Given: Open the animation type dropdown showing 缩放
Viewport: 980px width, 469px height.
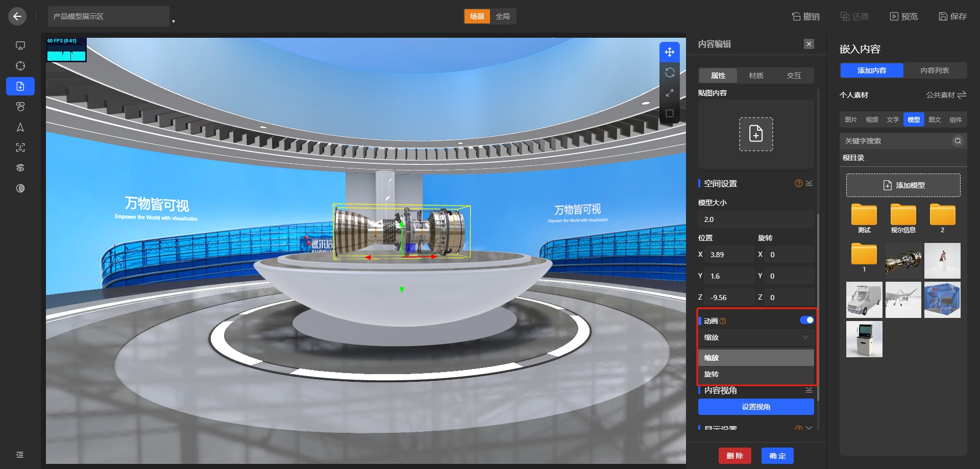Looking at the screenshot, I should [756, 337].
